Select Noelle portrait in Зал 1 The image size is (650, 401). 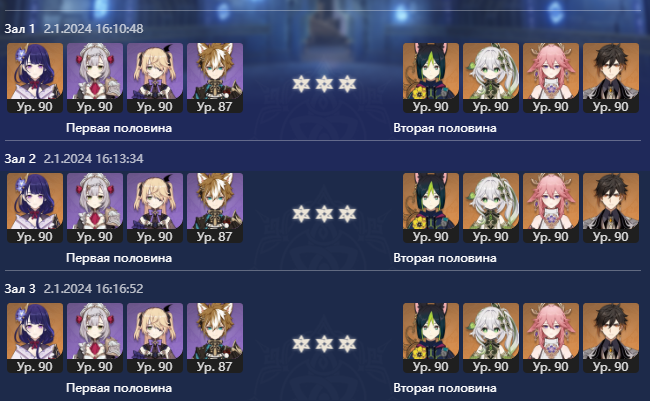pos(95,78)
